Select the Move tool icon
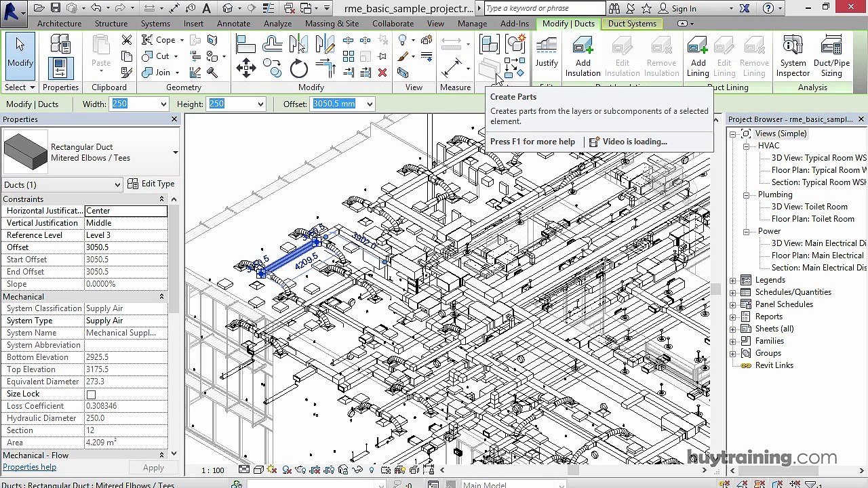 click(x=245, y=68)
